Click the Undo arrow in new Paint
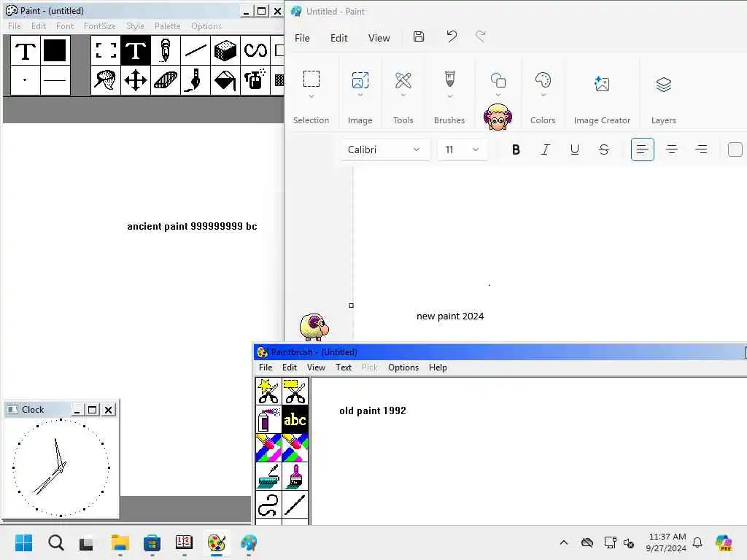Screen dimensions: 747x560 coord(451,36)
